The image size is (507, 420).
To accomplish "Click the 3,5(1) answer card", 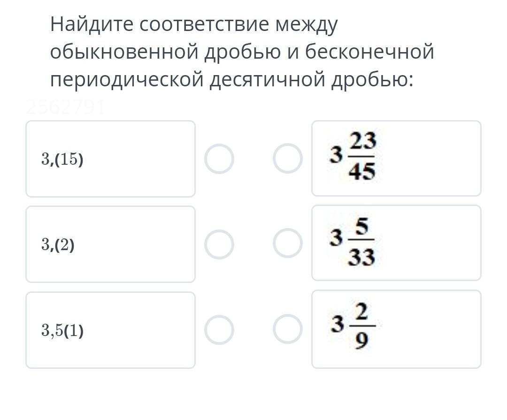I will click(x=111, y=330).
